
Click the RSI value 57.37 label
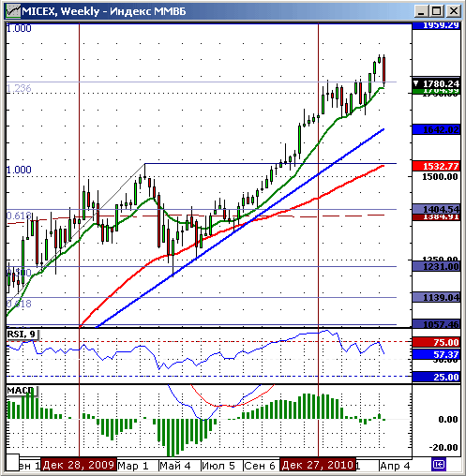click(436, 354)
